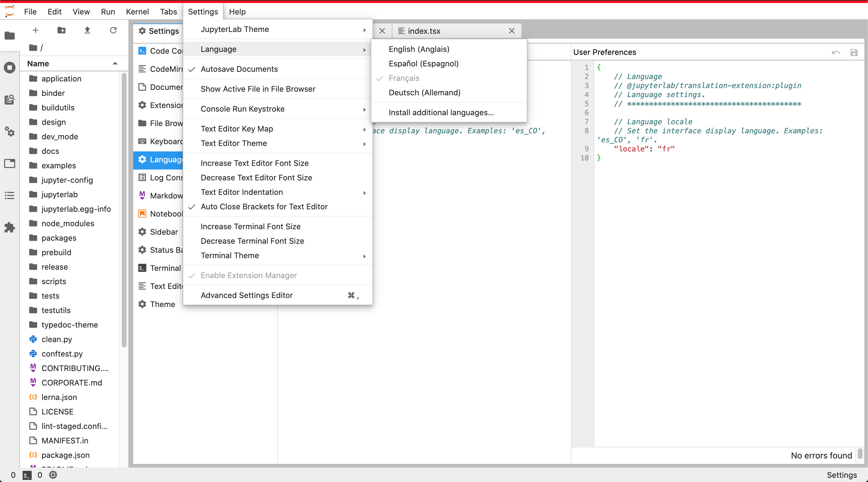Toggle Autosave Documents
Screen dimensions: 868x482
(x=239, y=69)
